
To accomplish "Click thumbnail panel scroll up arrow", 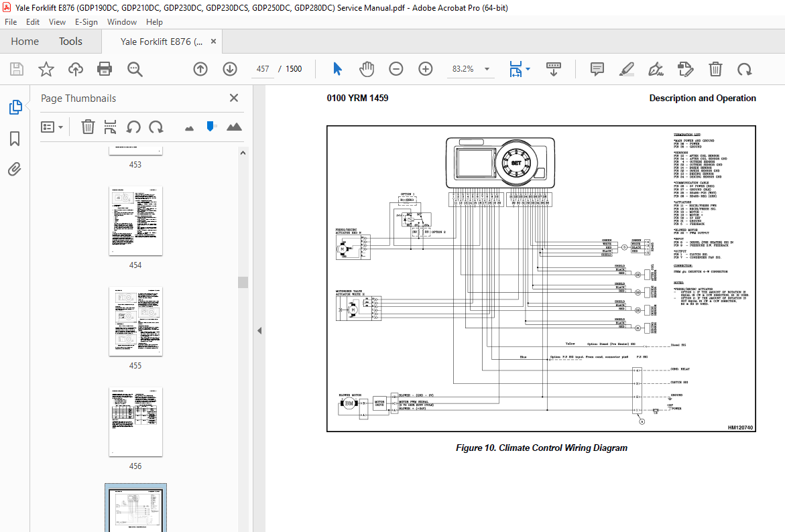I will tap(243, 153).
